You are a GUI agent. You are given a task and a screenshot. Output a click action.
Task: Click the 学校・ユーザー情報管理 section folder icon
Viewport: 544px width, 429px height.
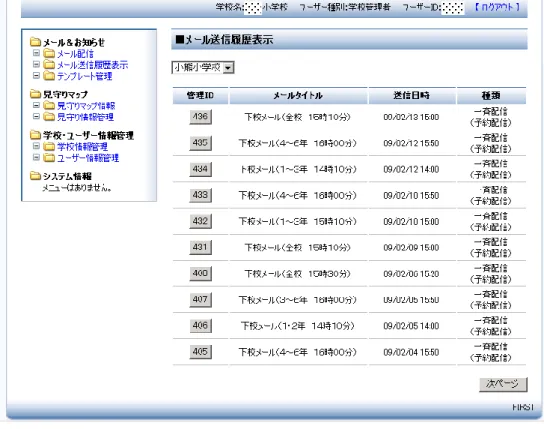(x=35, y=135)
